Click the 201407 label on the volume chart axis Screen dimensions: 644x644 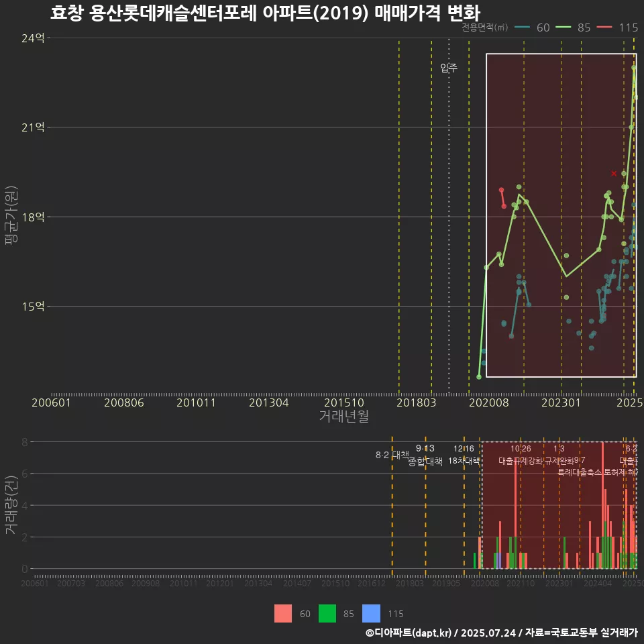click(x=297, y=583)
